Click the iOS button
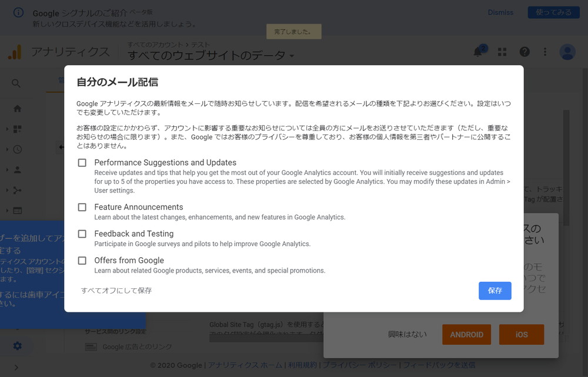Viewport: 588px width, 377px height. 521,334
